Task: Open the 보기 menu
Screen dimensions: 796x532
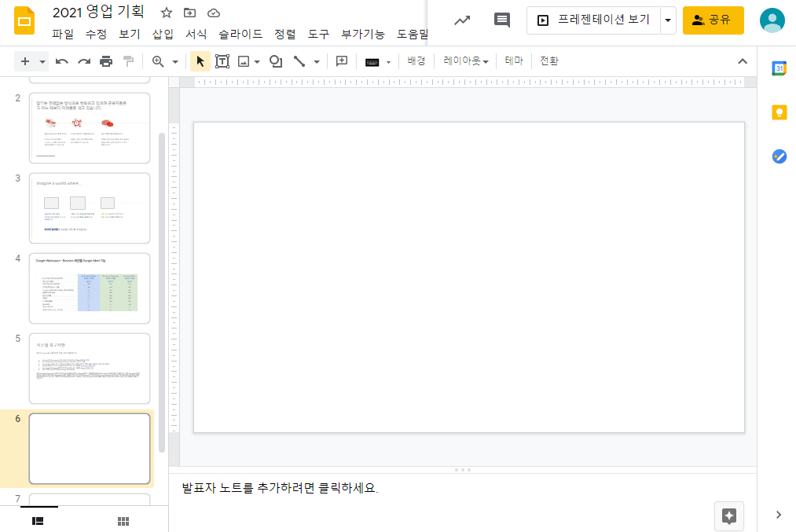Action: point(130,34)
